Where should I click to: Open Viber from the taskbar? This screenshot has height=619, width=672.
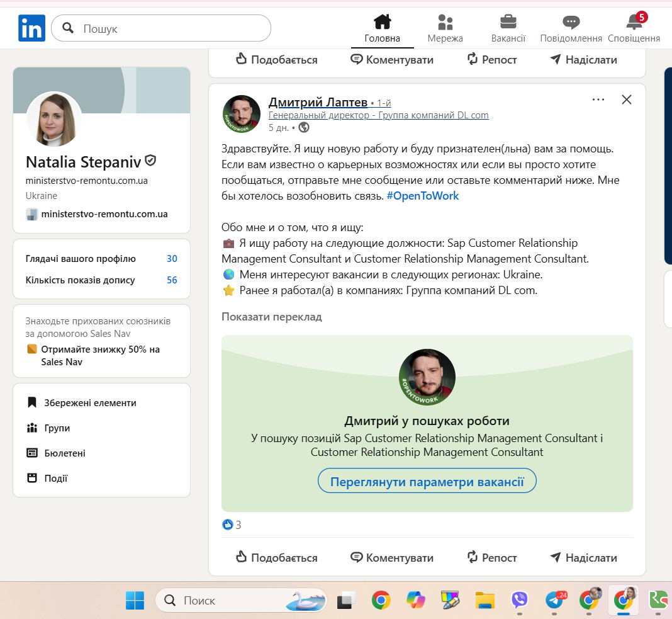point(520,600)
